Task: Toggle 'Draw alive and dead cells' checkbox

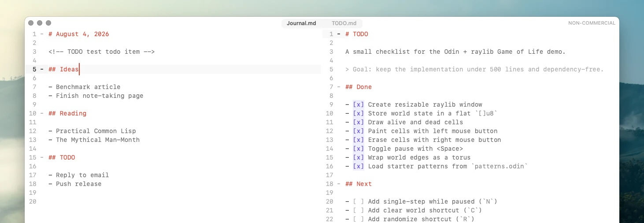Action: [359, 122]
